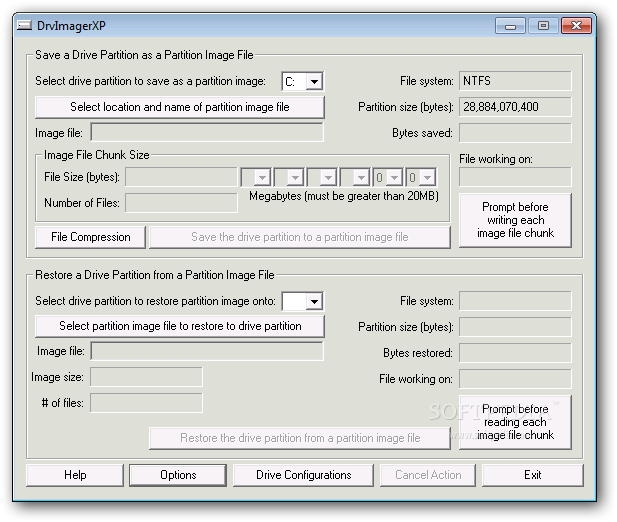
Task: Open the Help button
Action: 75,475
